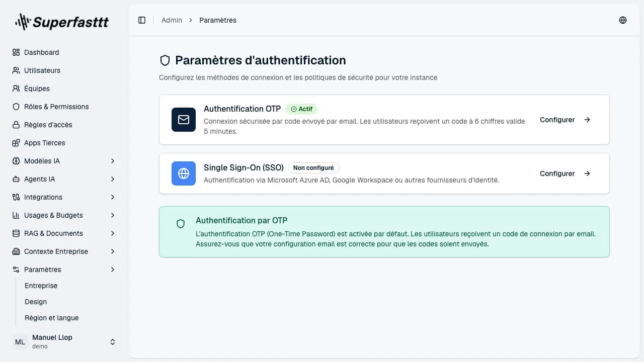Click Configurer for Single Sign-On
Image resolution: width=644 pixels, height=362 pixels.
[566, 173]
